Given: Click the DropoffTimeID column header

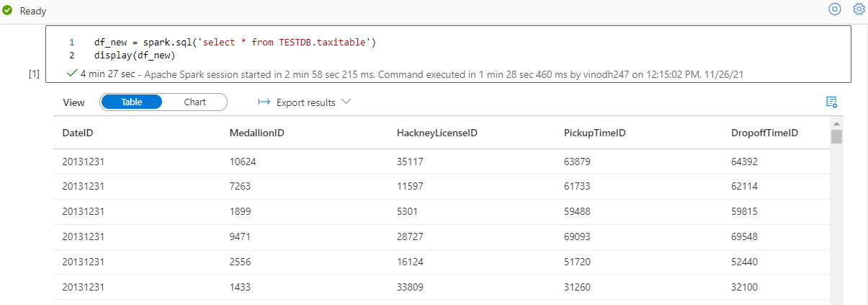Looking at the screenshot, I should [x=764, y=133].
